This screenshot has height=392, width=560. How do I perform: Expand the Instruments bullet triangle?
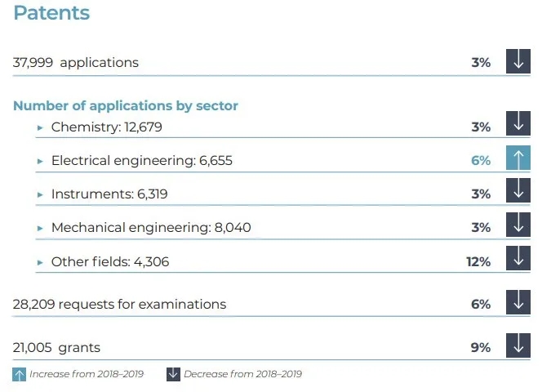pyautogui.click(x=40, y=194)
